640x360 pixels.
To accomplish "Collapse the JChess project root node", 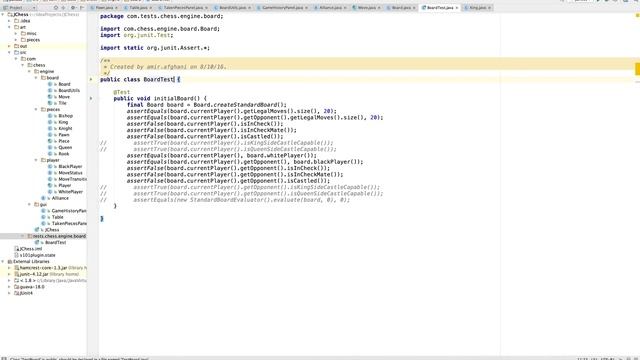I will click(3, 14).
